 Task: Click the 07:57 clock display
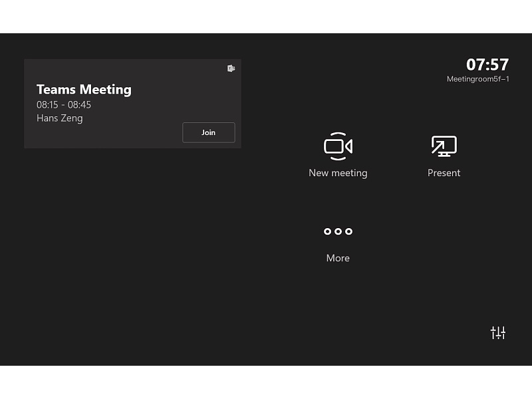coord(487,65)
